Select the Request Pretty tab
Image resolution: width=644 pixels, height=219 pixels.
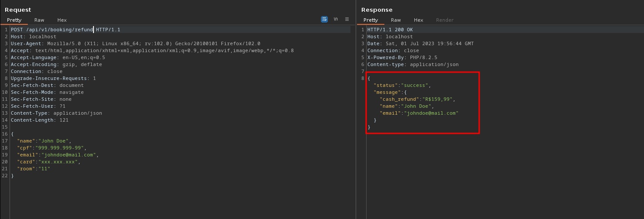pos(14,20)
